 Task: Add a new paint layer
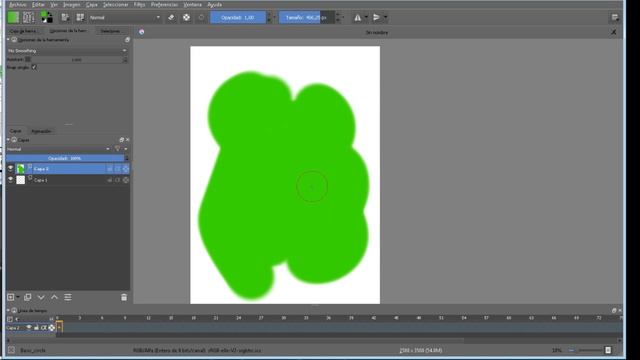(11, 297)
